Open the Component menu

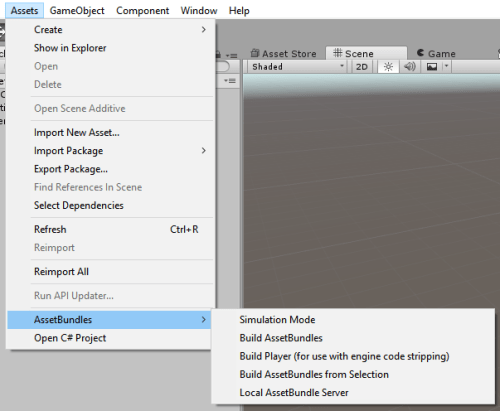tap(142, 11)
